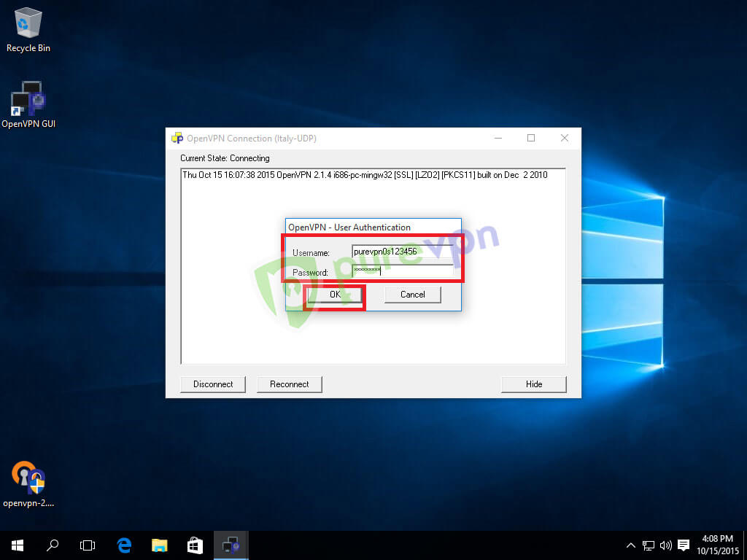Viewport: 747px width, 560px height.
Task: Click the OpenVPN window title icon
Action: tap(177, 138)
